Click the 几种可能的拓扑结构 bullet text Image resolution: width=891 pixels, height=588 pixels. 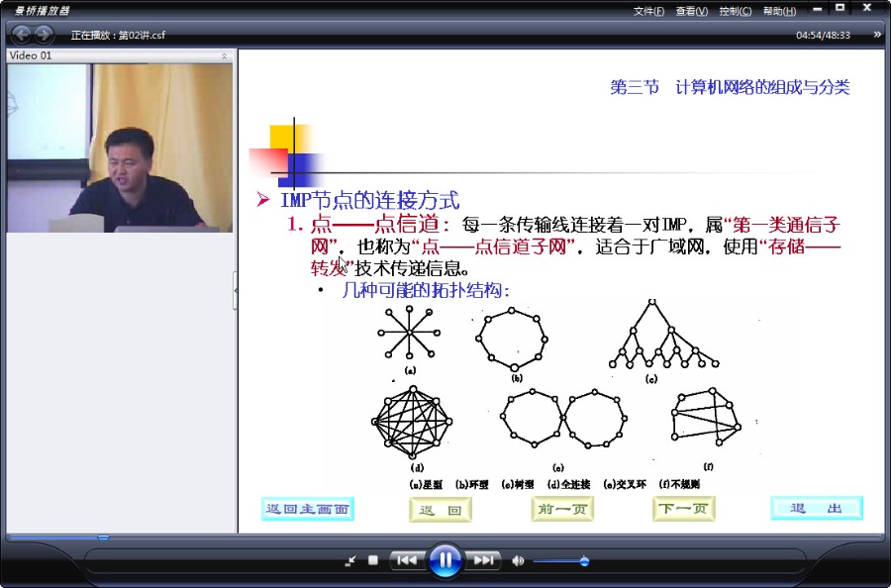pyautogui.click(x=426, y=290)
